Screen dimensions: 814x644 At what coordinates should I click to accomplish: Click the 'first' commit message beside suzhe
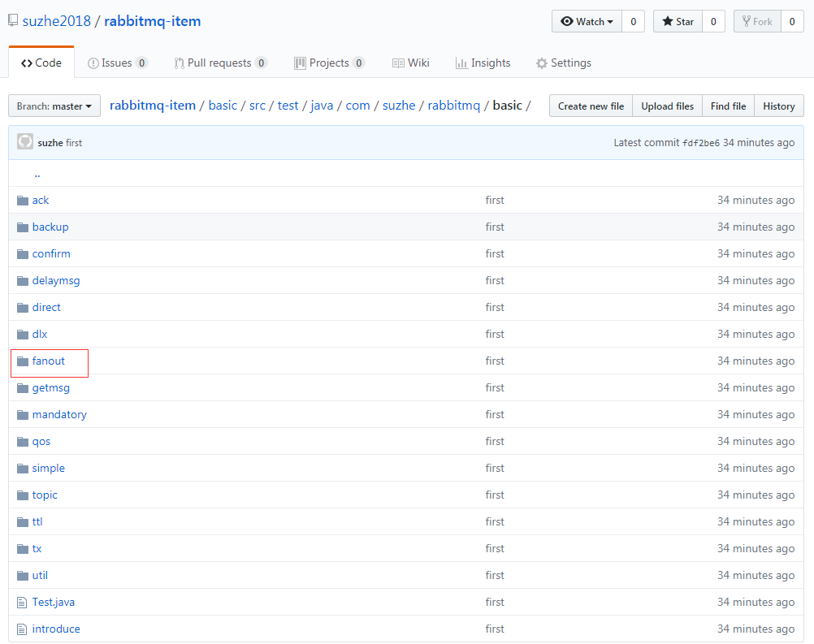tap(74, 143)
